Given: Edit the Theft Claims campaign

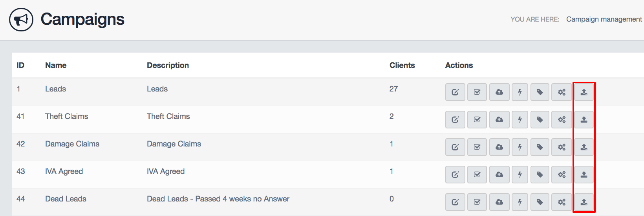Looking at the screenshot, I should (455, 120).
